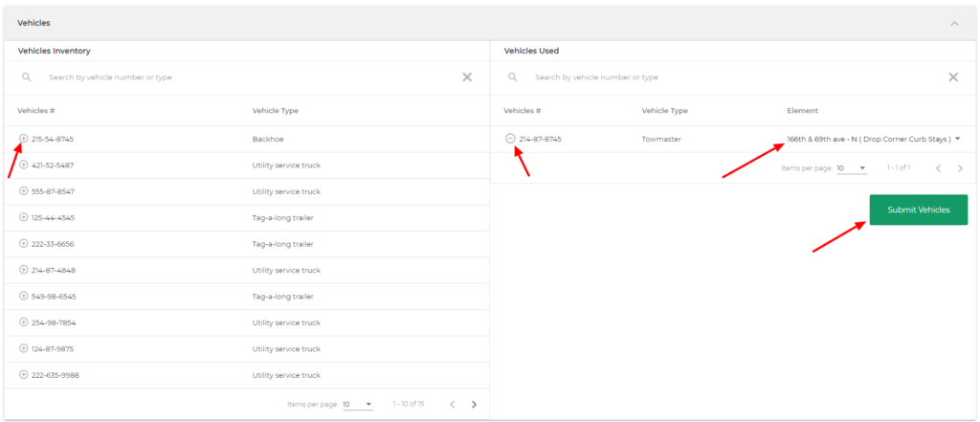Add vehicle 215-54-8745 using its plus icon
This screenshot has width=980, height=422.
pyautogui.click(x=24, y=139)
